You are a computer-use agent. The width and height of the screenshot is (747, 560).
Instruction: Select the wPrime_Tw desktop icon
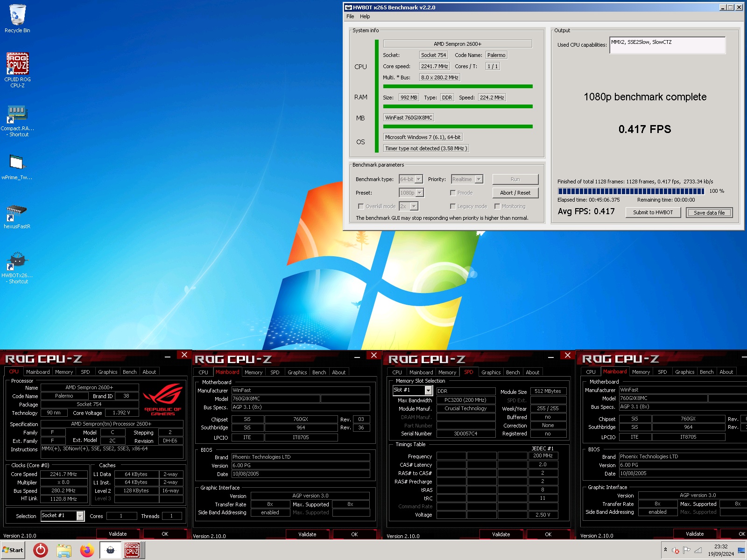(x=17, y=167)
